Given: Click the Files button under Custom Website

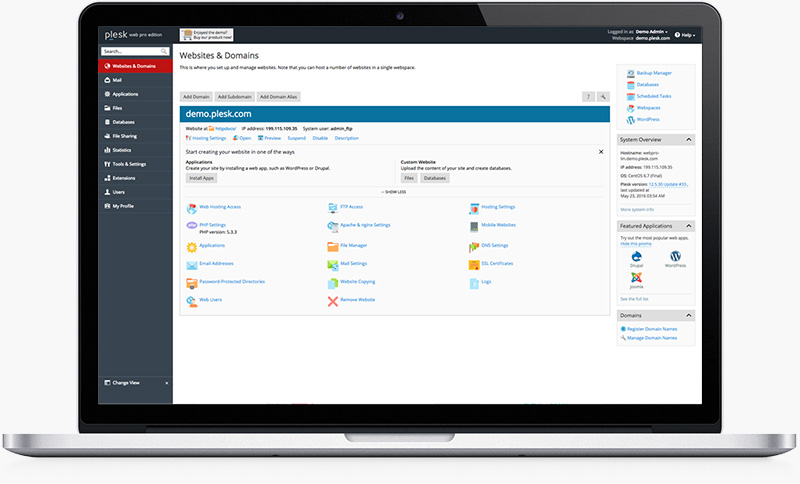Looking at the screenshot, I should pyautogui.click(x=409, y=179).
